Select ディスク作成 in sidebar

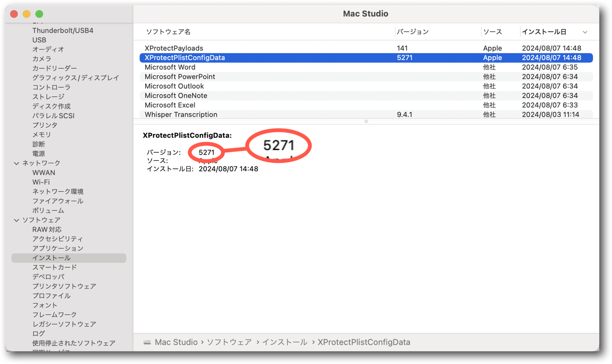[x=51, y=106]
